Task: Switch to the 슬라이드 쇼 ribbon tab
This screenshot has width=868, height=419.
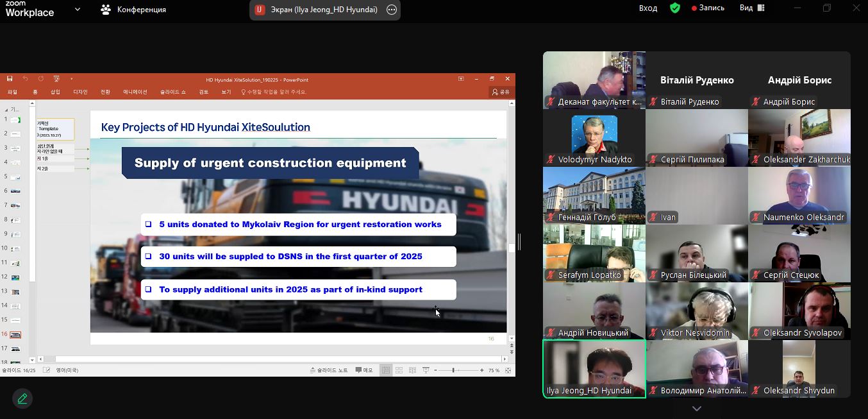Action: pos(173,92)
